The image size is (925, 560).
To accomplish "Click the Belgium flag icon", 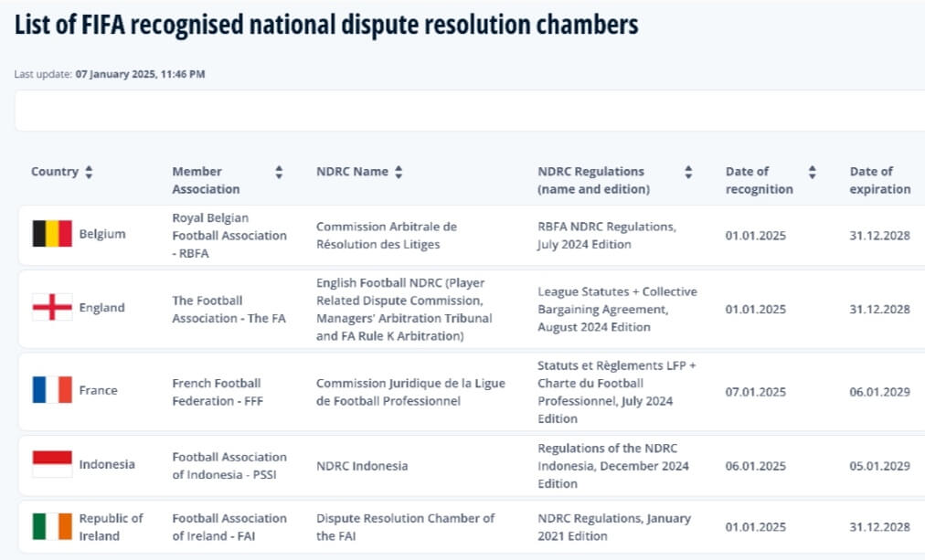I will coord(52,234).
